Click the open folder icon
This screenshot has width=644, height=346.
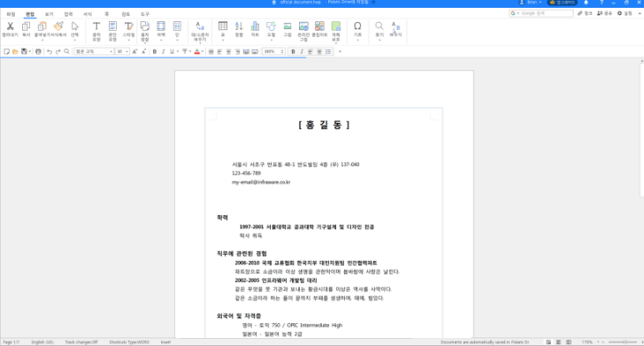(15, 51)
